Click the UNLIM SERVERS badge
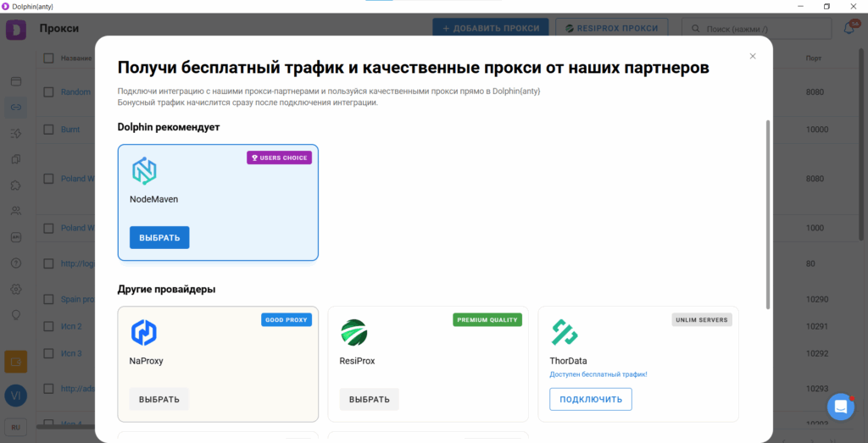Screen dimensions: 868x443 click(702, 319)
